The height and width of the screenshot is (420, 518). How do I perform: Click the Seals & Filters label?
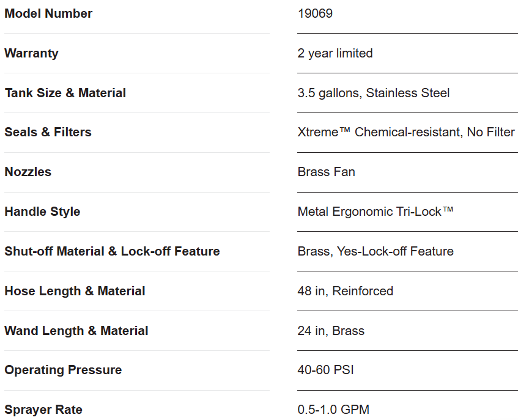48,132
